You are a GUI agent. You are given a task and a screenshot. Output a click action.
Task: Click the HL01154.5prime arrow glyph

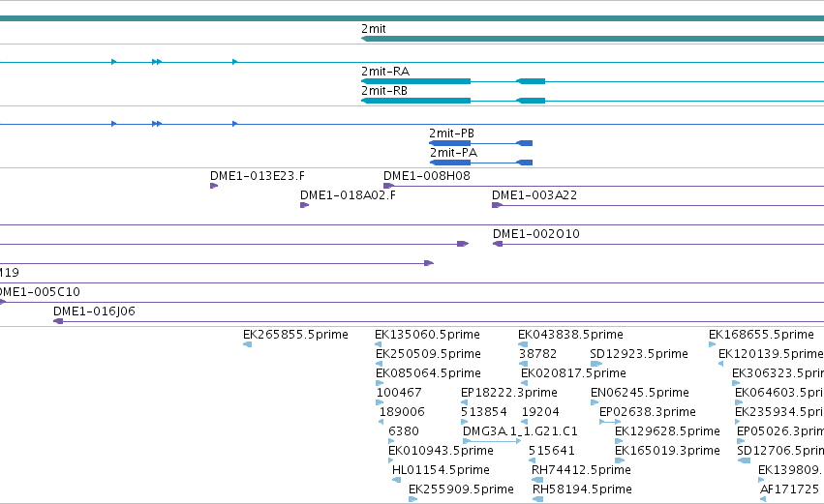pos(397,480)
